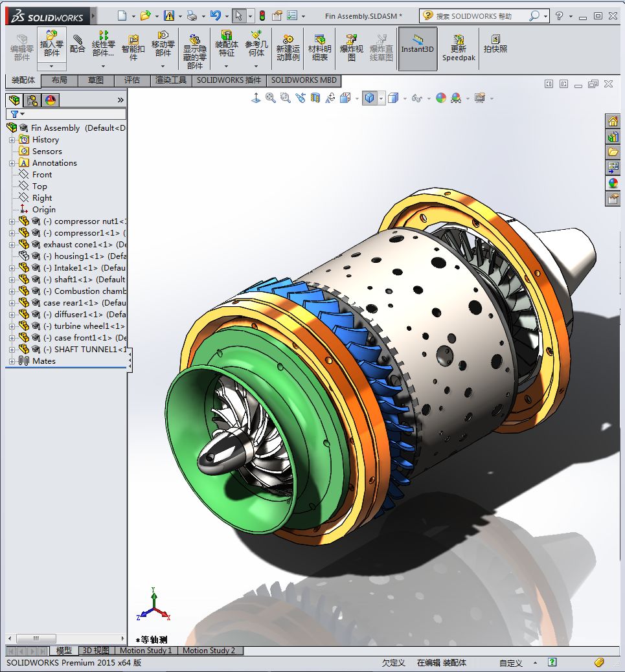Open the Appearances color sphere control
The image size is (625, 672).
pyautogui.click(x=440, y=98)
